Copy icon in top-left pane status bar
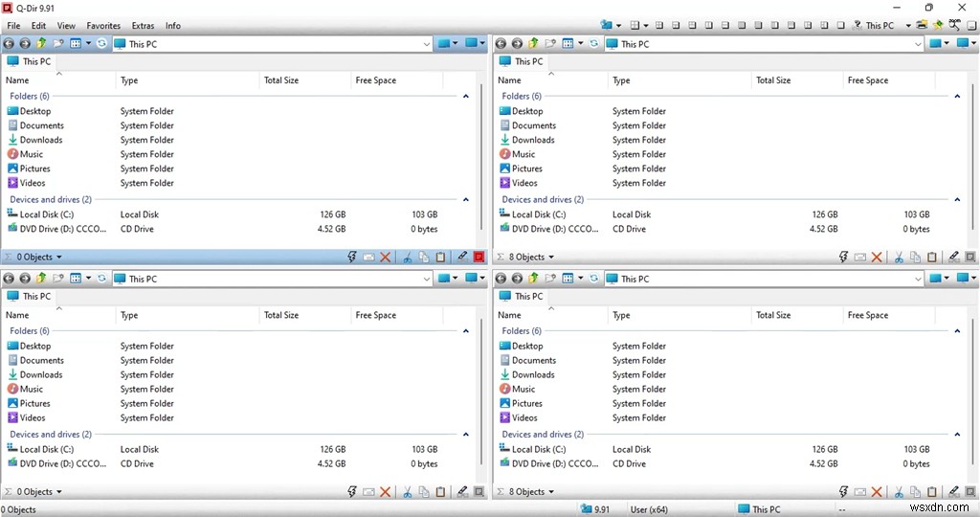This screenshot has height=517, width=980. (424, 257)
